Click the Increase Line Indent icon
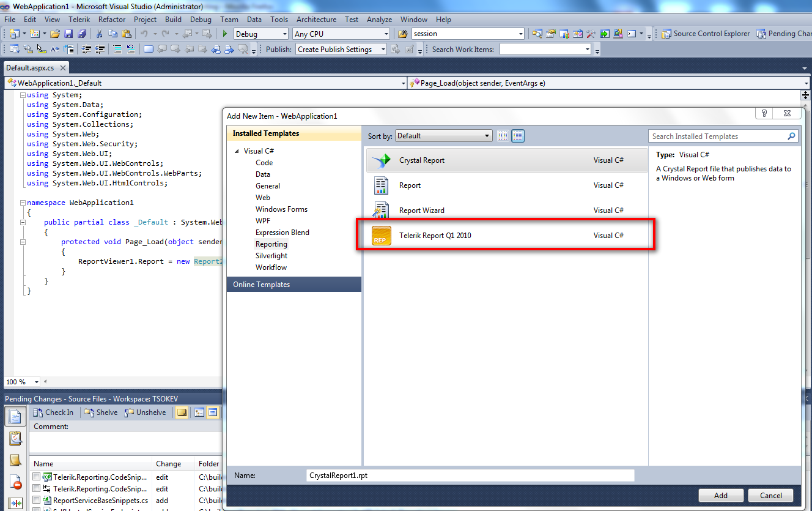Image resolution: width=812 pixels, height=511 pixels. tap(100, 50)
